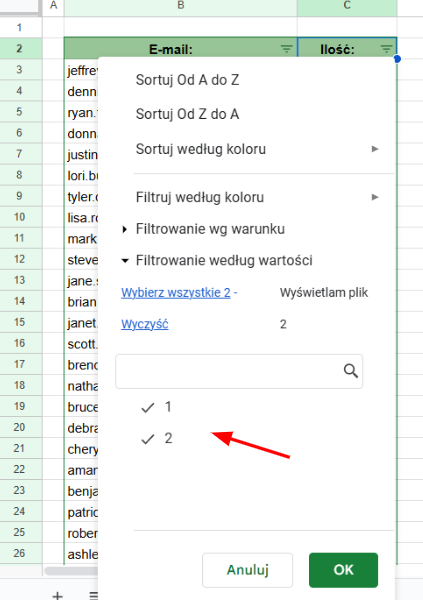Open Filtruj według koloru submenu arrow

(x=375, y=197)
